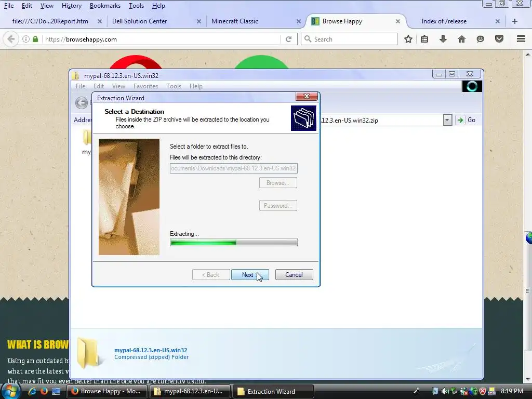Close the Minecraft Classic tab

click(x=299, y=21)
